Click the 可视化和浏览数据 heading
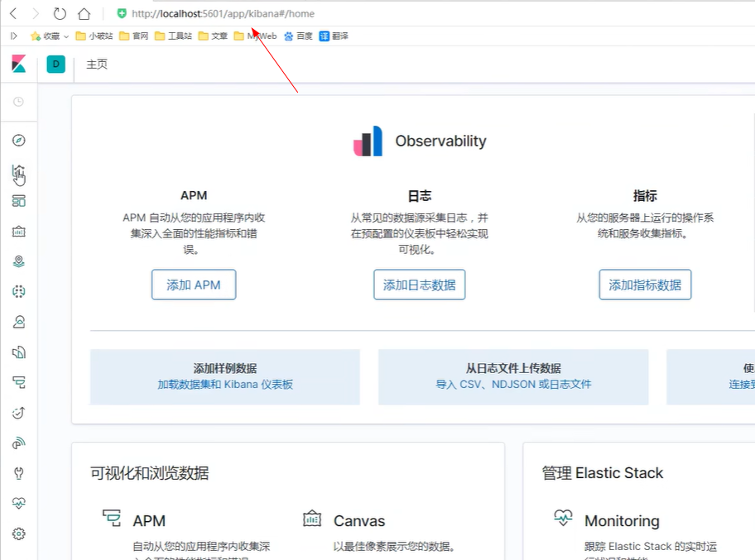 (x=149, y=473)
